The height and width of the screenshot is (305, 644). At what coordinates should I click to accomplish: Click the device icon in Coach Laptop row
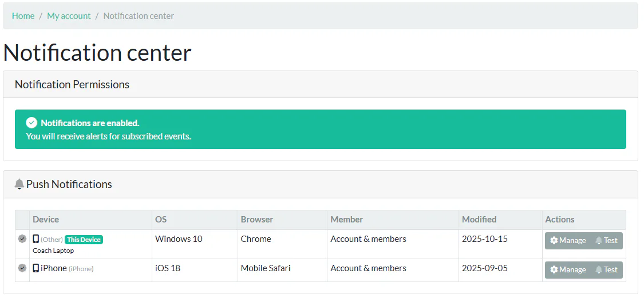35,238
